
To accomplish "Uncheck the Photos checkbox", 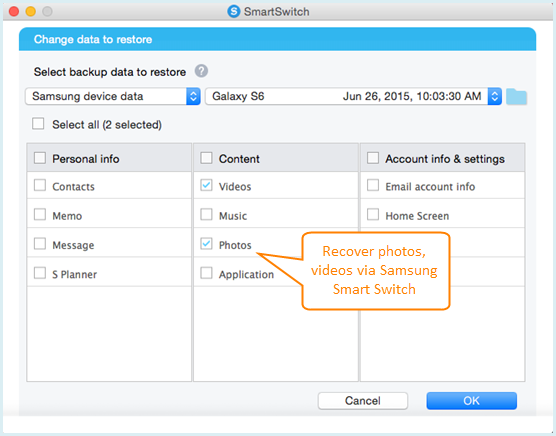I will [x=206, y=244].
